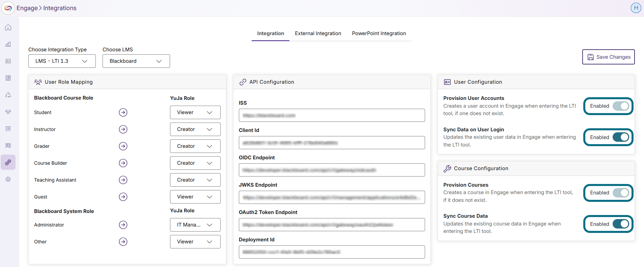Click the Course Builder mapping arrow icon
644x267 pixels.
click(123, 163)
